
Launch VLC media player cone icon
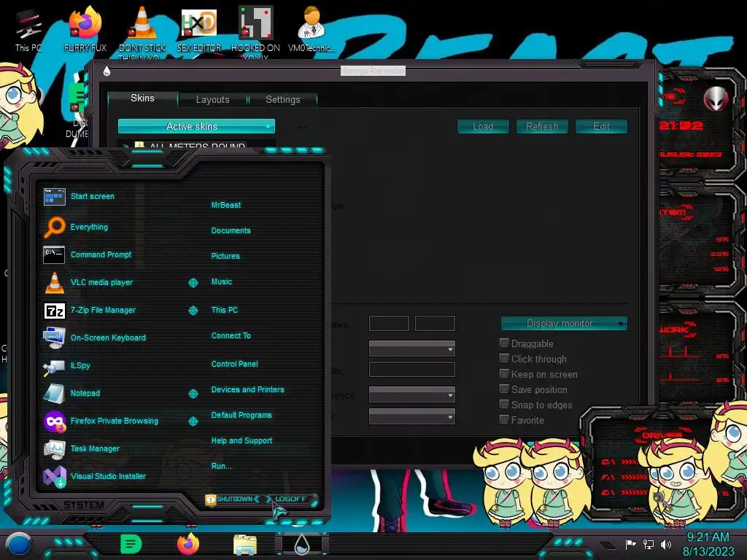[x=54, y=282]
